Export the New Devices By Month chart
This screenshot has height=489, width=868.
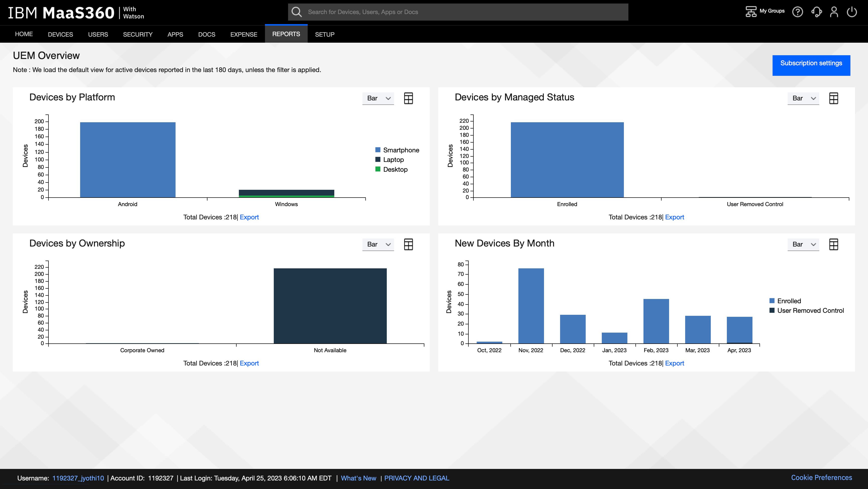point(675,363)
